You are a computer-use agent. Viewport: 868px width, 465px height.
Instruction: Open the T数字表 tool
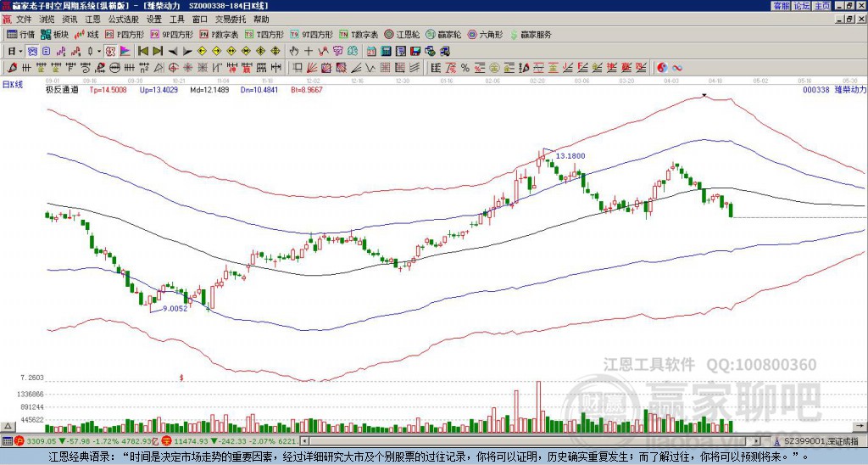tap(359, 34)
